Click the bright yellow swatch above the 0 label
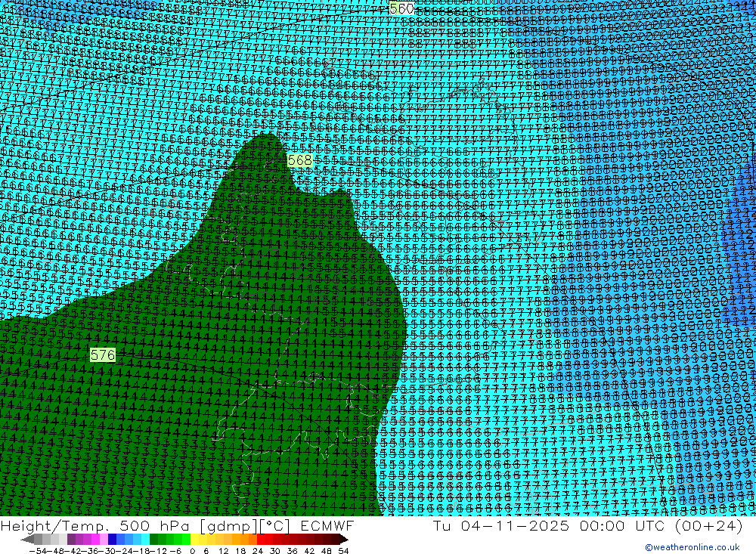This screenshot has height=554, width=756. (195, 539)
